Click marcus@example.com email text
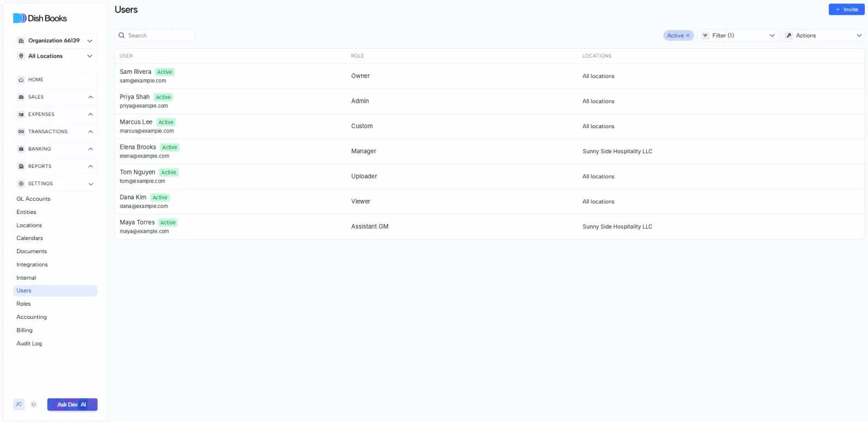The width and height of the screenshot is (868, 422). [147, 131]
